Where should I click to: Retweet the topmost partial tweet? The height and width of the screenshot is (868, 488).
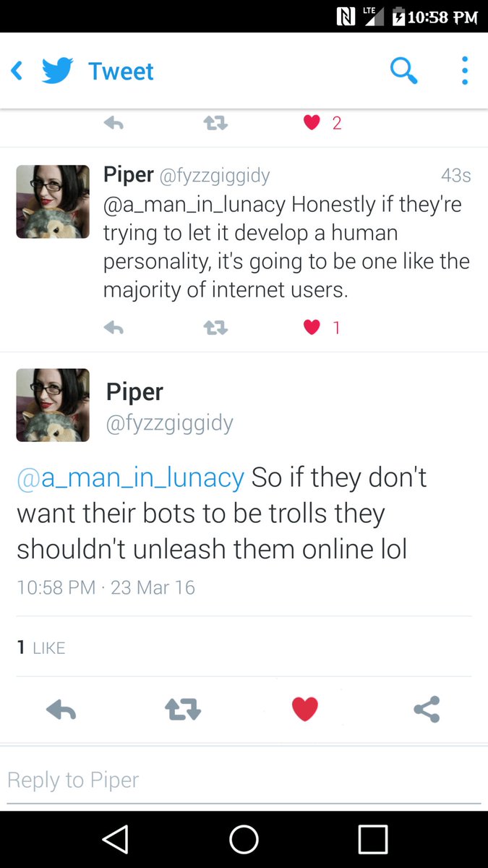click(x=215, y=124)
